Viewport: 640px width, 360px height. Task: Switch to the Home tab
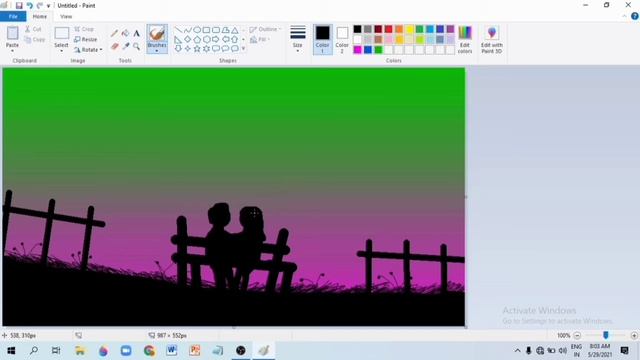point(40,16)
